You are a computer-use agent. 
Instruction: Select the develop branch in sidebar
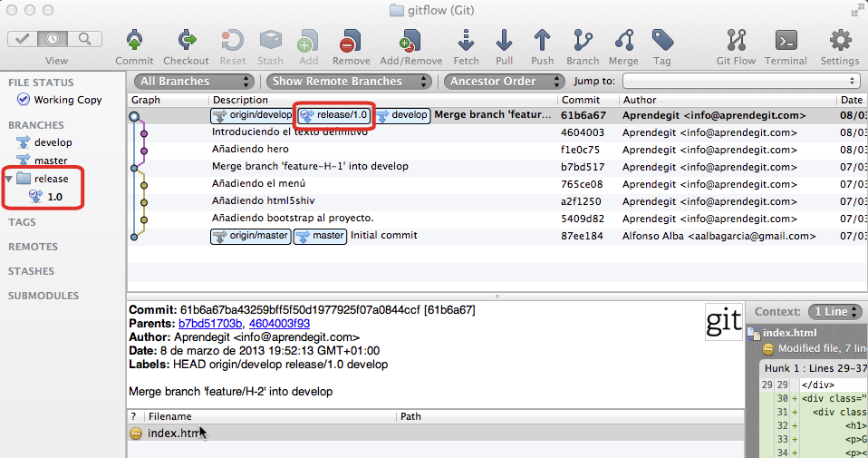(x=53, y=142)
